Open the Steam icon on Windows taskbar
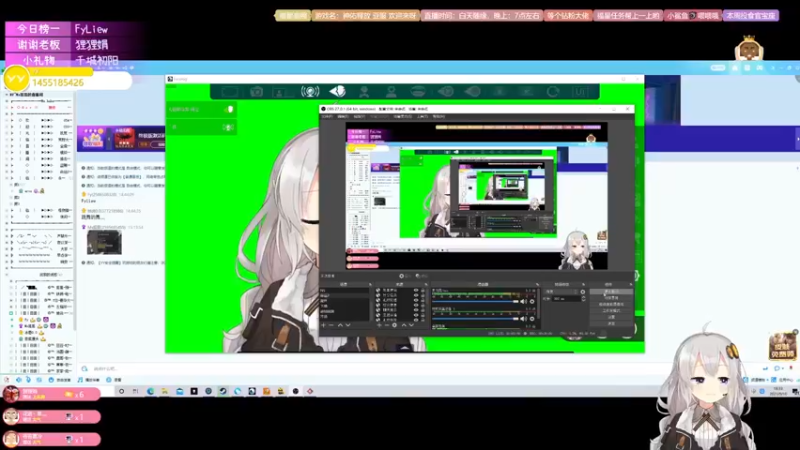Viewport: 800px width, 450px height. pyautogui.click(x=223, y=391)
